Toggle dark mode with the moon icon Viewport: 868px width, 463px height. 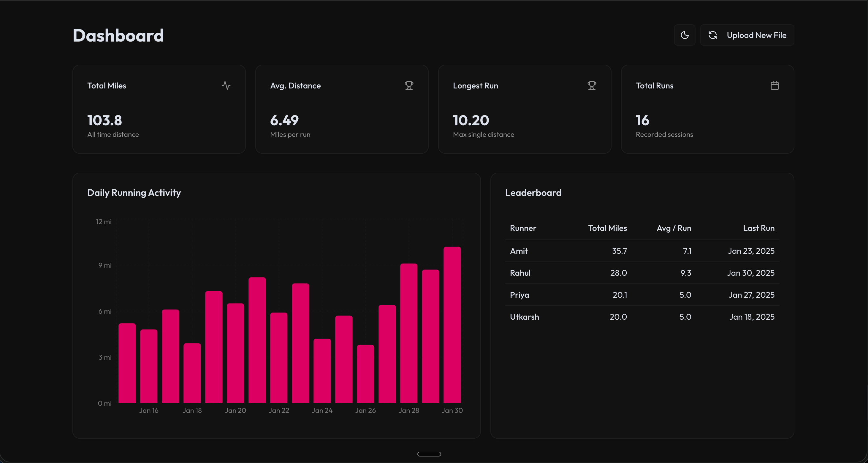click(684, 35)
